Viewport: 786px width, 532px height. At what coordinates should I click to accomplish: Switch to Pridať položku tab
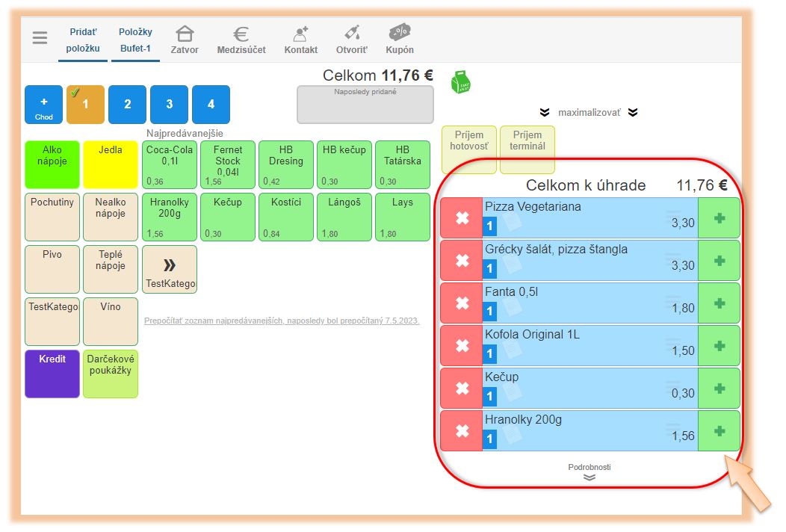(x=83, y=40)
